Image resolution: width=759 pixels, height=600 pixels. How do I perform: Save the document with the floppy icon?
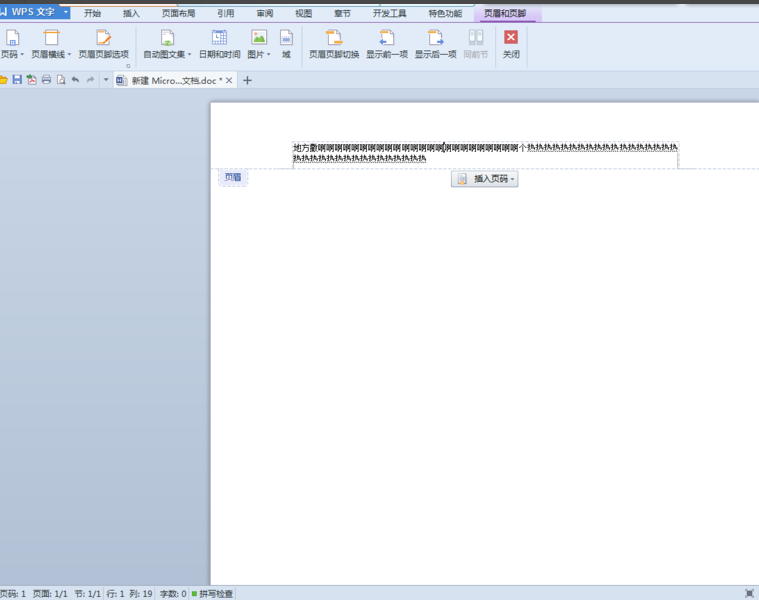pyautogui.click(x=17, y=80)
